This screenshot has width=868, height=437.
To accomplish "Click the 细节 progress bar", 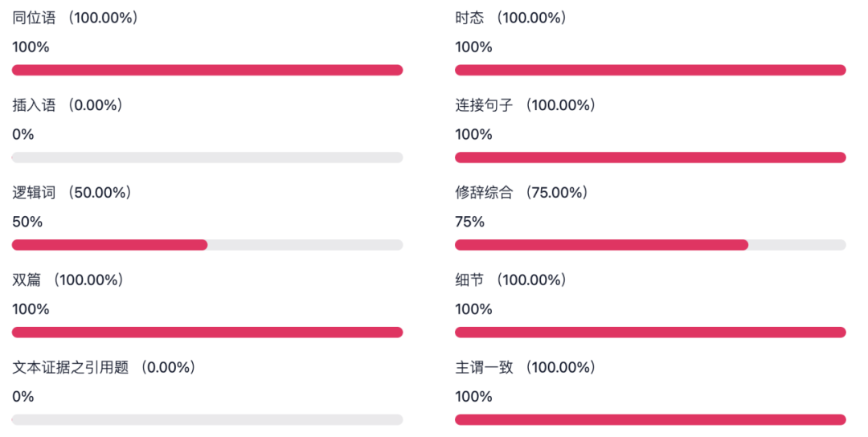I will click(650, 333).
